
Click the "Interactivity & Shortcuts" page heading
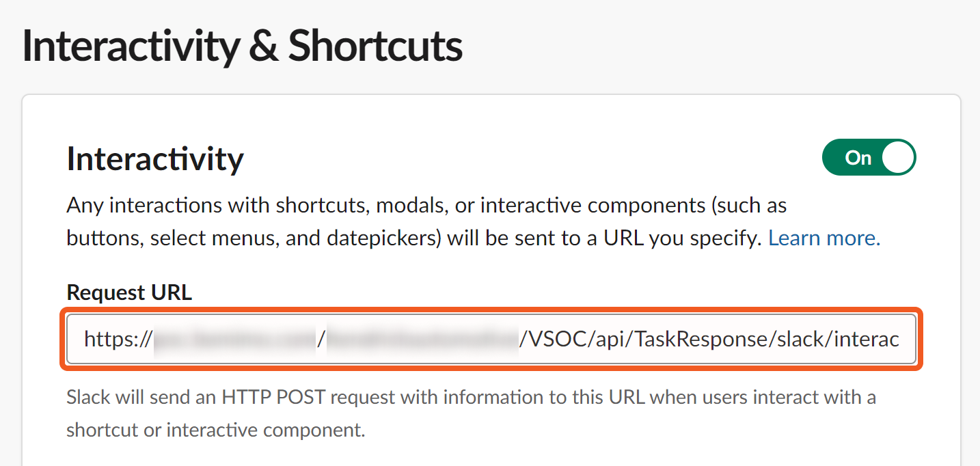(242, 46)
